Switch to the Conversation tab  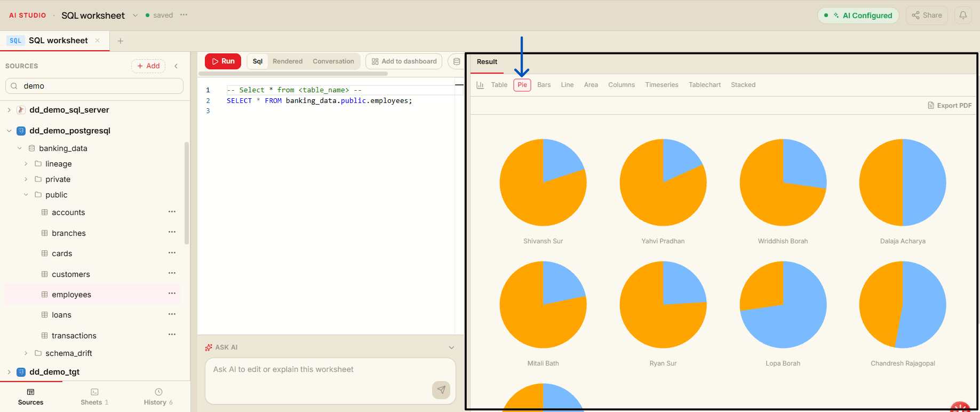coord(333,61)
